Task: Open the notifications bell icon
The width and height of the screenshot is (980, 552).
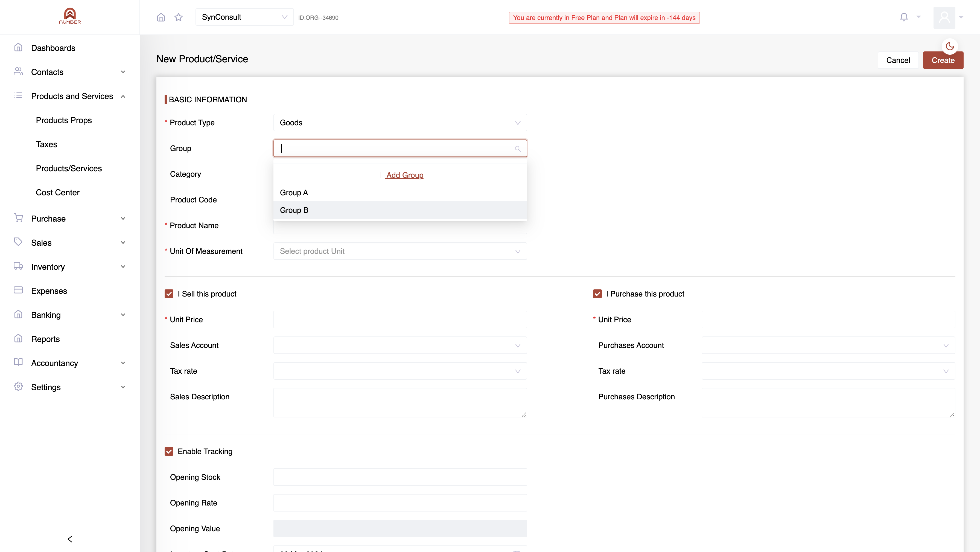Action: pos(904,17)
